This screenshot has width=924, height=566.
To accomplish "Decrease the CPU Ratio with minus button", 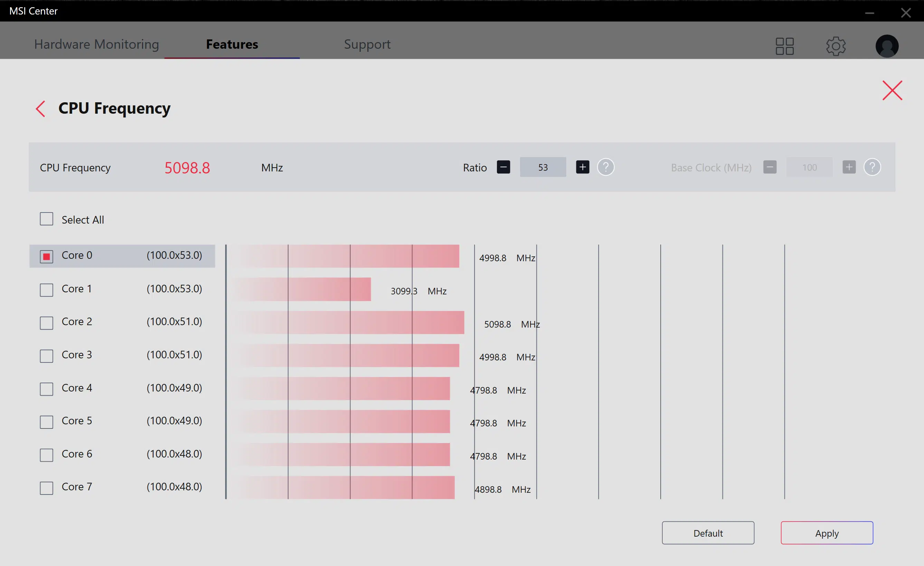I will (503, 167).
